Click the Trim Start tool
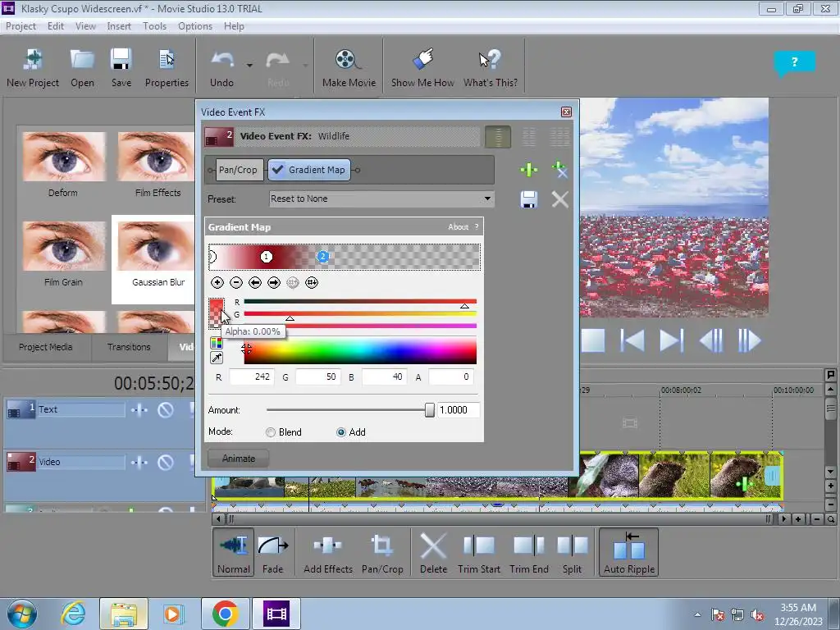Screen dimensions: 840x630 (479, 552)
